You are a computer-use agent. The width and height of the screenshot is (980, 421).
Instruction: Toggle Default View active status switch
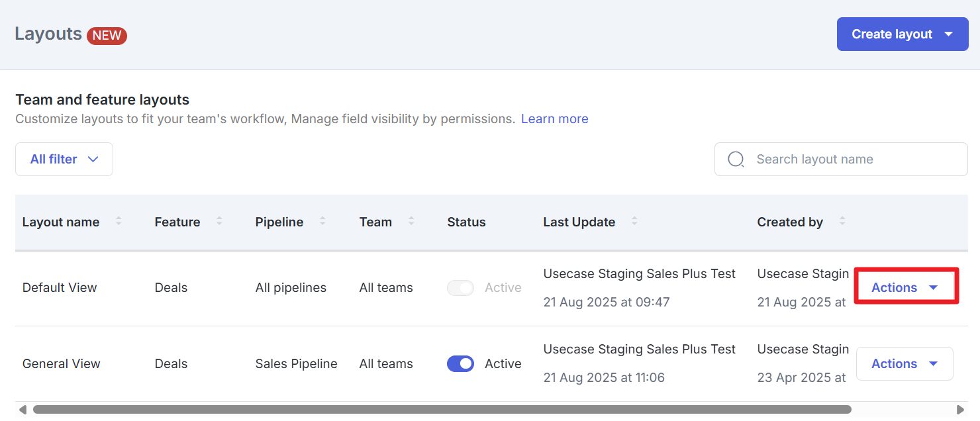click(x=460, y=288)
